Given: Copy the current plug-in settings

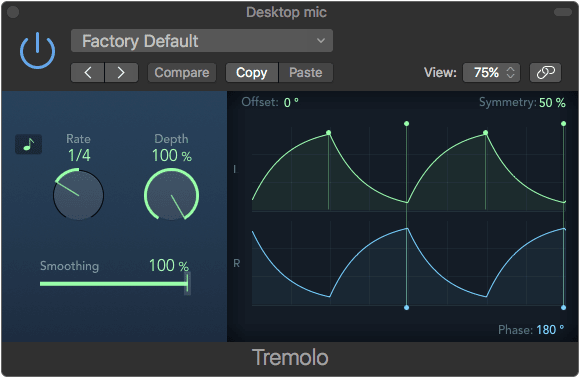Looking at the screenshot, I should (x=252, y=72).
